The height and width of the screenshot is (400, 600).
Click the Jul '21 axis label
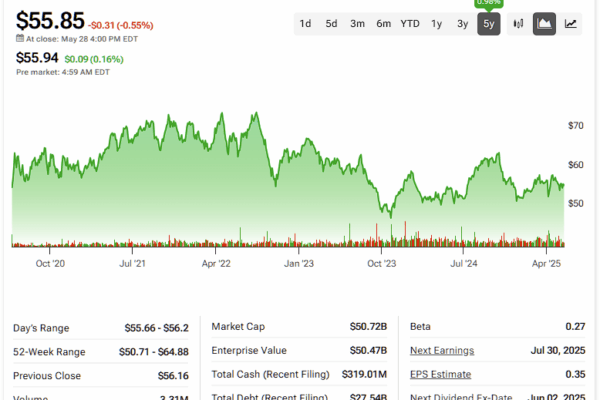[132, 263]
